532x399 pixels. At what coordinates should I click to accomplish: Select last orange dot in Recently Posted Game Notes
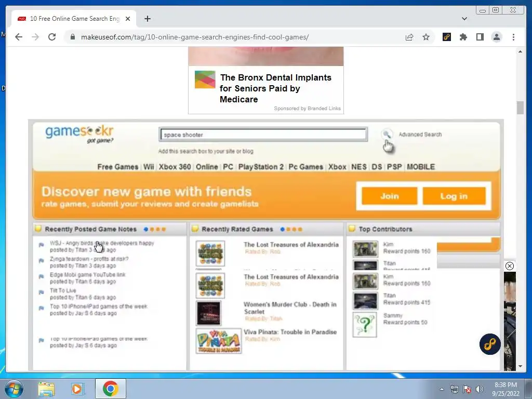click(x=164, y=229)
